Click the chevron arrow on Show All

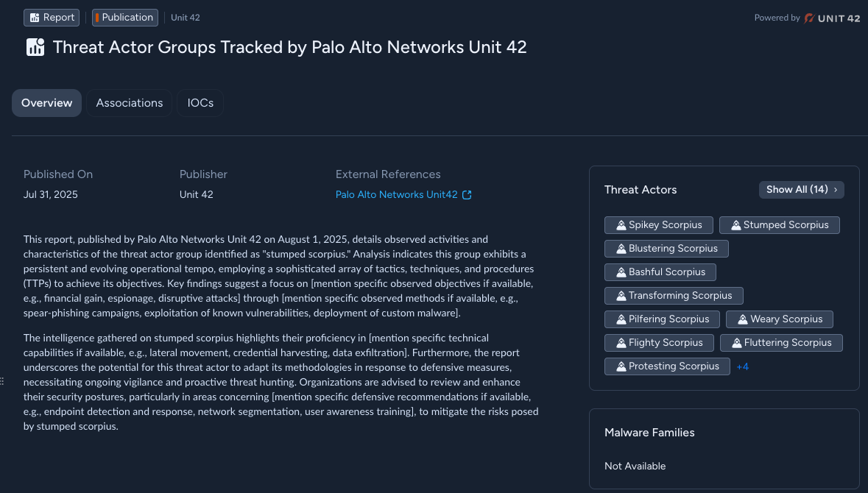click(836, 190)
